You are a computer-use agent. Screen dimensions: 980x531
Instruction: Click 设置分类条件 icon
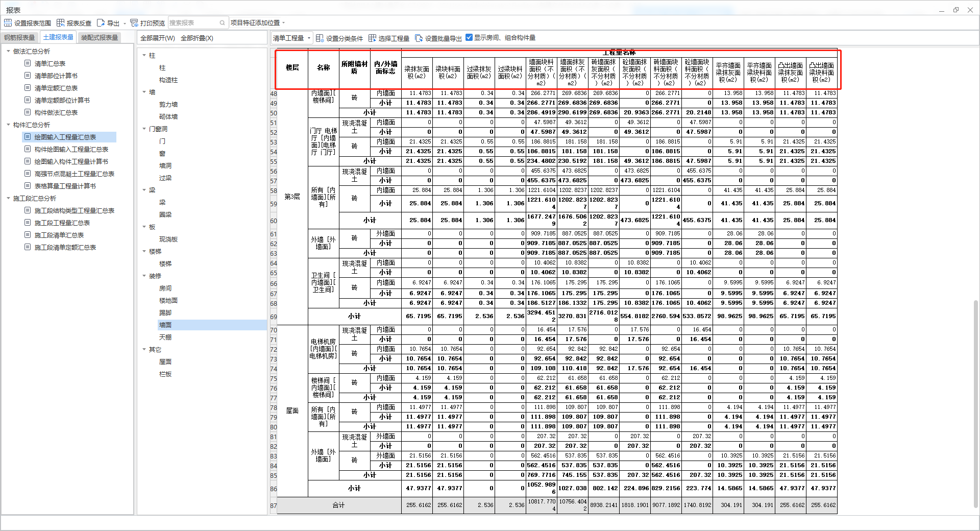pos(320,38)
